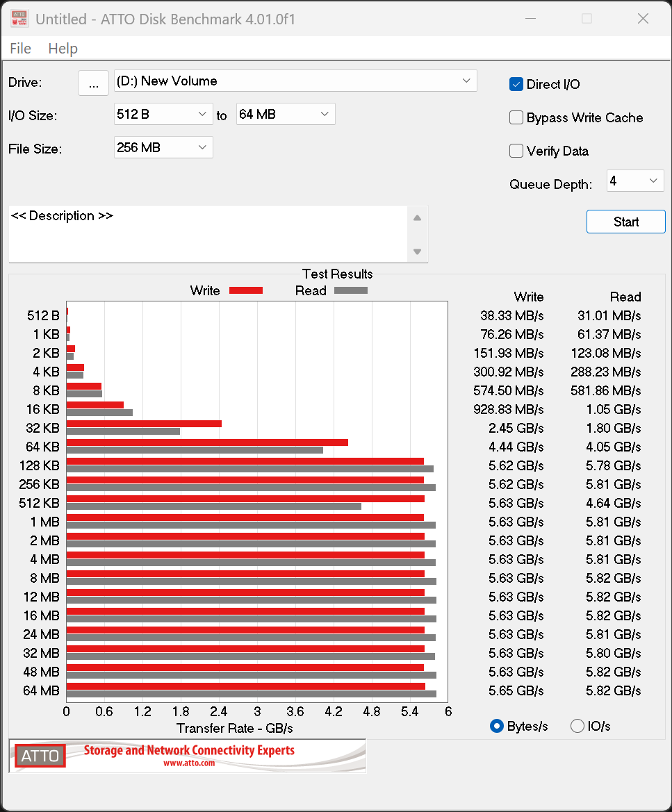Viewport: 672px width, 812px height.
Task: Click the ATTO logo in bottom banner
Action: [x=40, y=756]
